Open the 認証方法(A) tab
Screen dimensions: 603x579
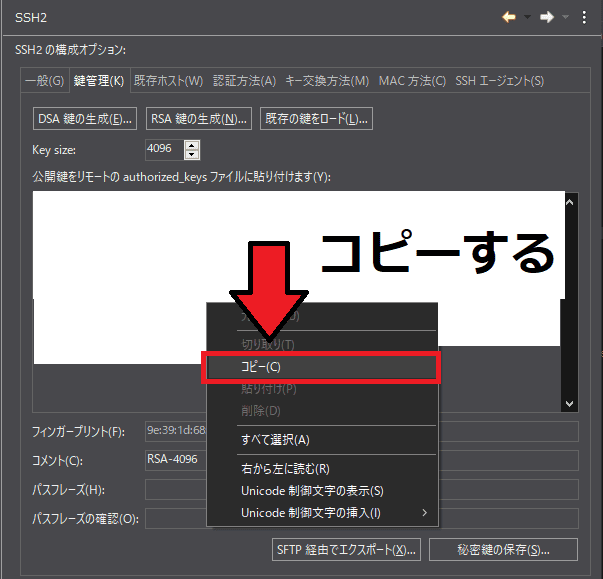click(x=245, y=80)
